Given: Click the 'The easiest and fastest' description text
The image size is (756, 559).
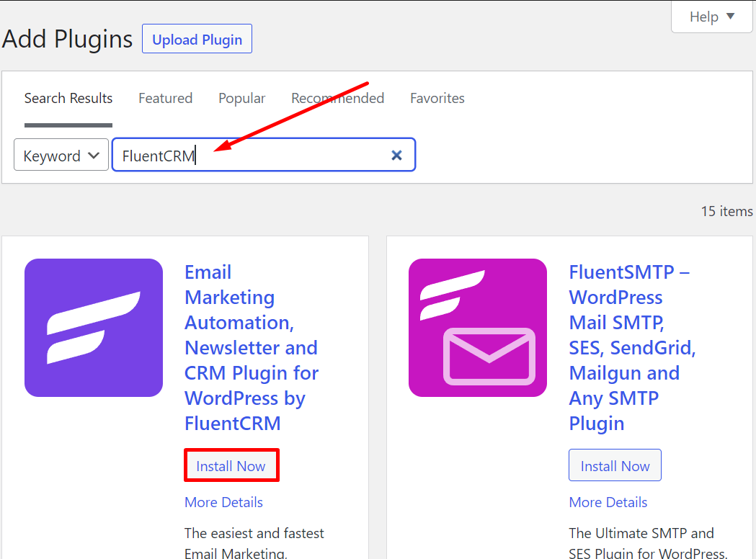Looking at the screenshot, I should pyautogui.click(x=254, y=534).
